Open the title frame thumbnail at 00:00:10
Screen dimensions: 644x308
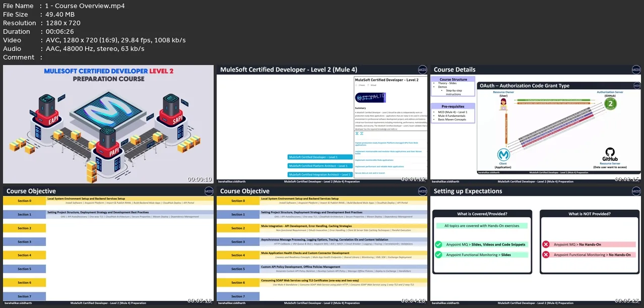click(x=108, y=124)
